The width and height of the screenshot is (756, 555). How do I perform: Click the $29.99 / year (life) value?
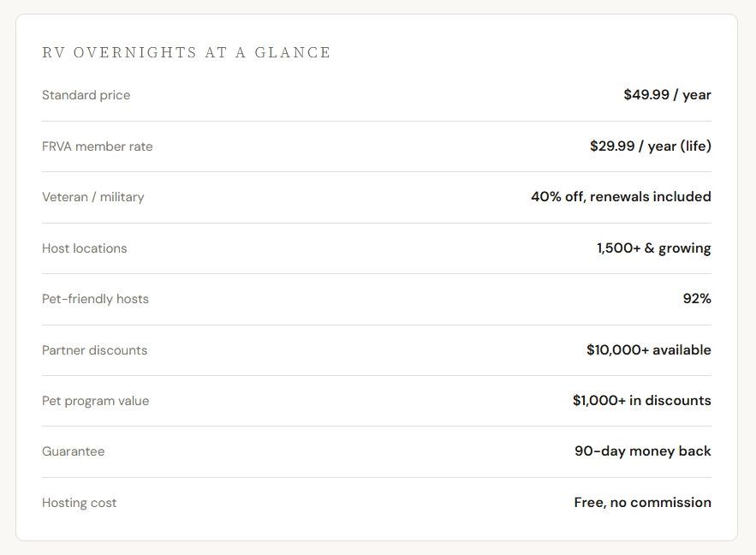pos(651,146)
